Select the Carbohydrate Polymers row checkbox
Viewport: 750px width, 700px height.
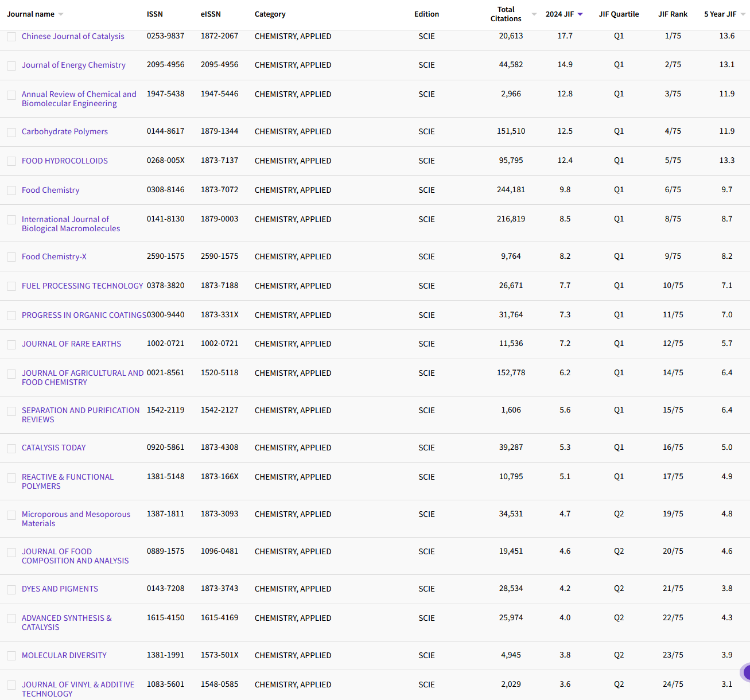pos(11,132)
